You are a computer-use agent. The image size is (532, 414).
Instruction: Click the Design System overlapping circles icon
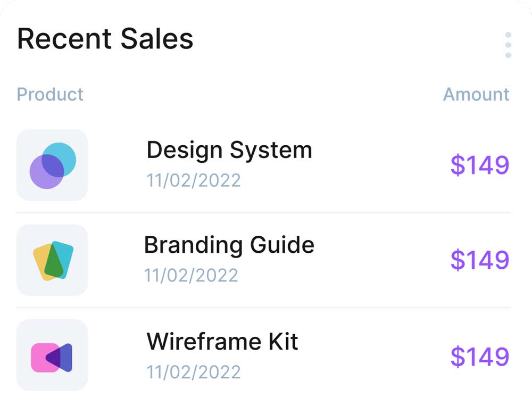52,165
